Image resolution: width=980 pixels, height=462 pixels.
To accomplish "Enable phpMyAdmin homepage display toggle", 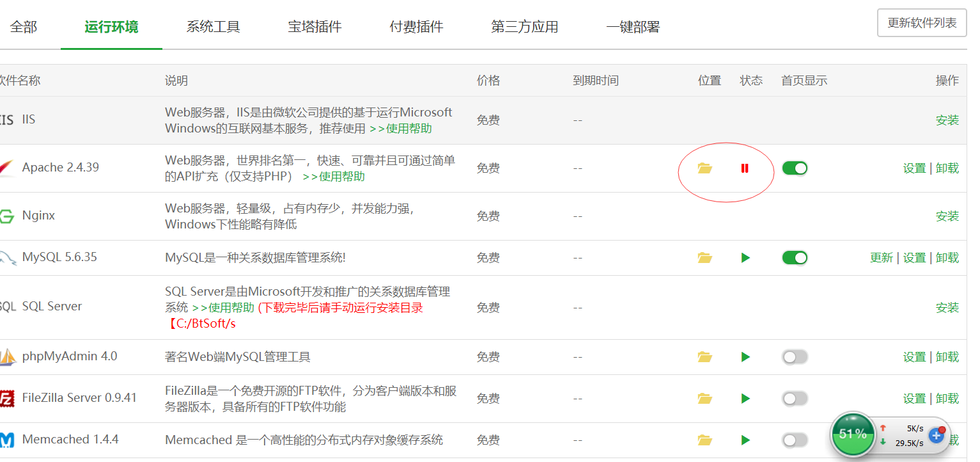I will click(795, 357).
